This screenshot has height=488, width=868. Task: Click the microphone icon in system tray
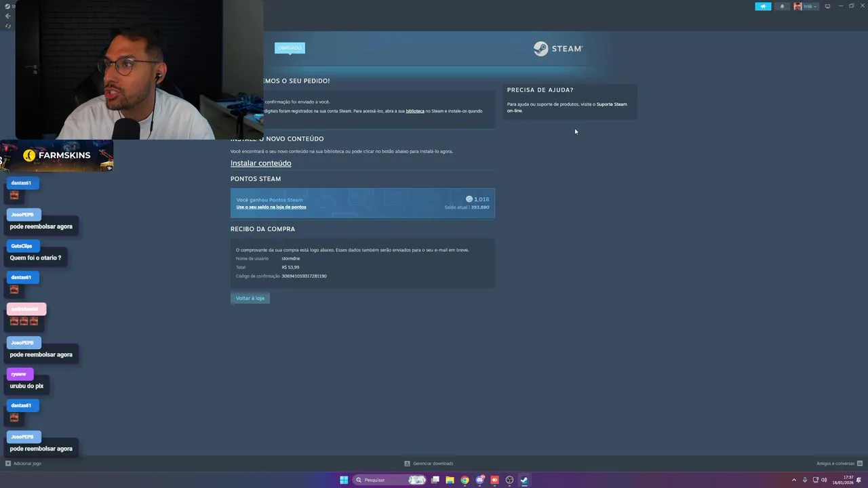(805, 480)
